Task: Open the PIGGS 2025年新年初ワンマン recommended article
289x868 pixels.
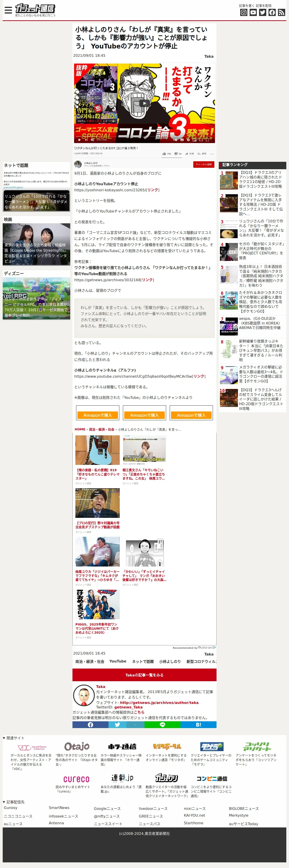Action: (x=97, y=614)
